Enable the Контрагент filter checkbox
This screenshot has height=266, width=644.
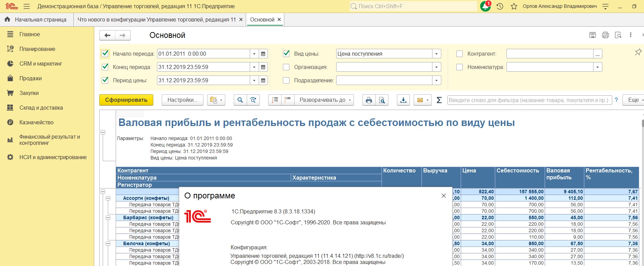click(460, 54)
